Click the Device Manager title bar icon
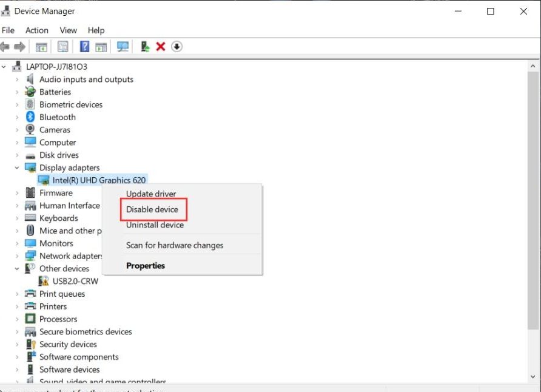Viewport: 541px width, 392px height. click(x=5, y=11)
